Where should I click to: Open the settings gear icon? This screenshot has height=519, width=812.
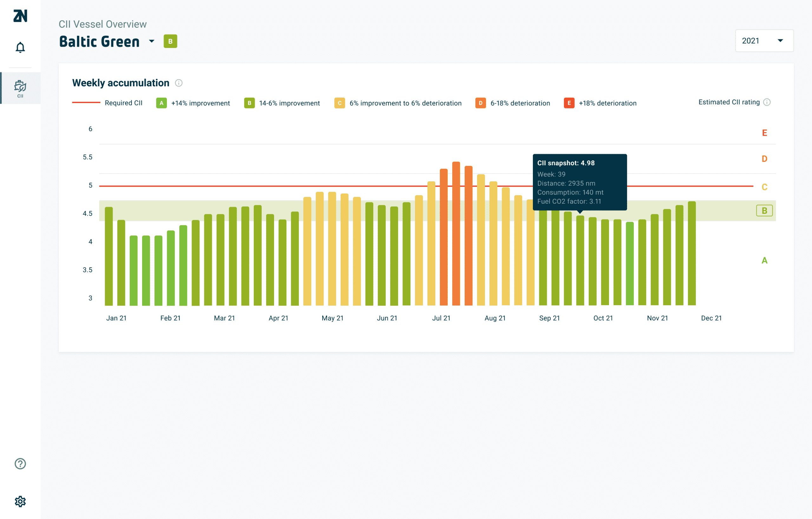(x=20, y=501)
